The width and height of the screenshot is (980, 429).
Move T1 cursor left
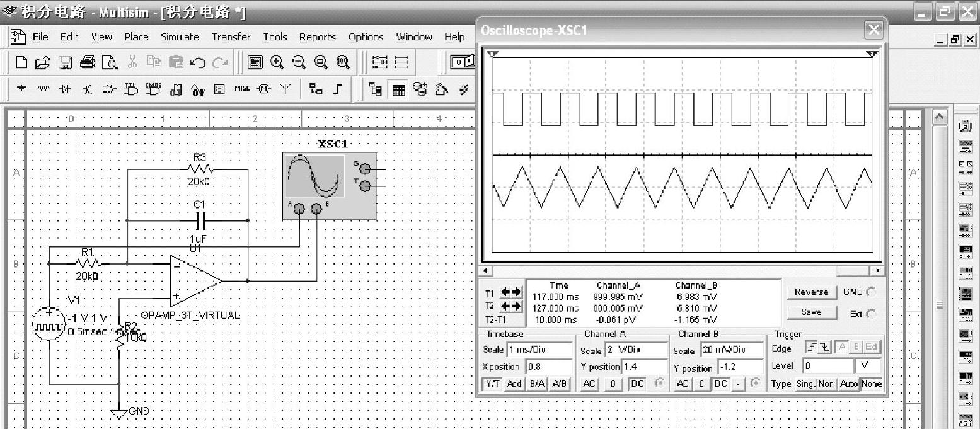pyautogui.click(x=505, y=293)
